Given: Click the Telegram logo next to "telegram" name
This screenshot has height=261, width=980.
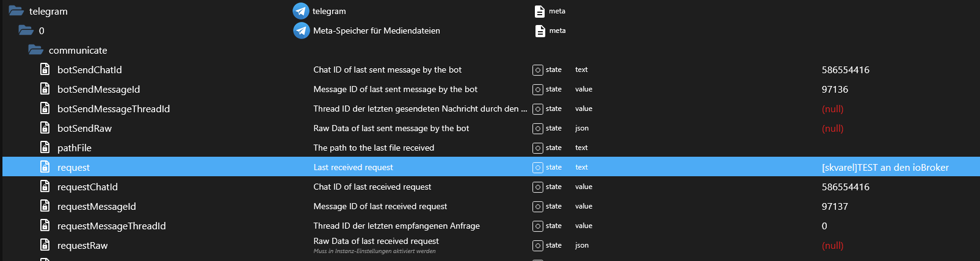Looking at the screenshot, I should click(x=301, y=11).
